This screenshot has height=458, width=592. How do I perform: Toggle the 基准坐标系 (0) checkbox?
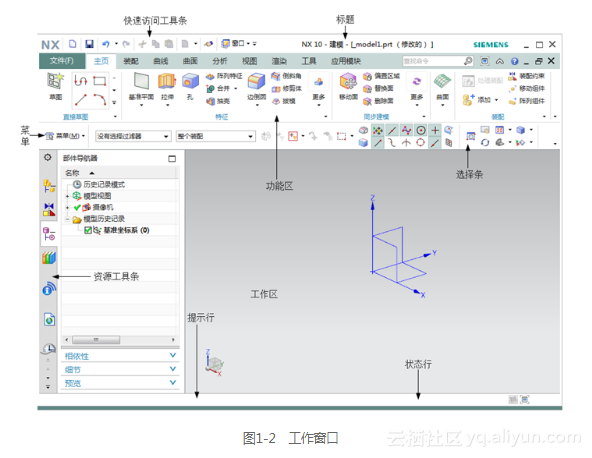point(88,230)
